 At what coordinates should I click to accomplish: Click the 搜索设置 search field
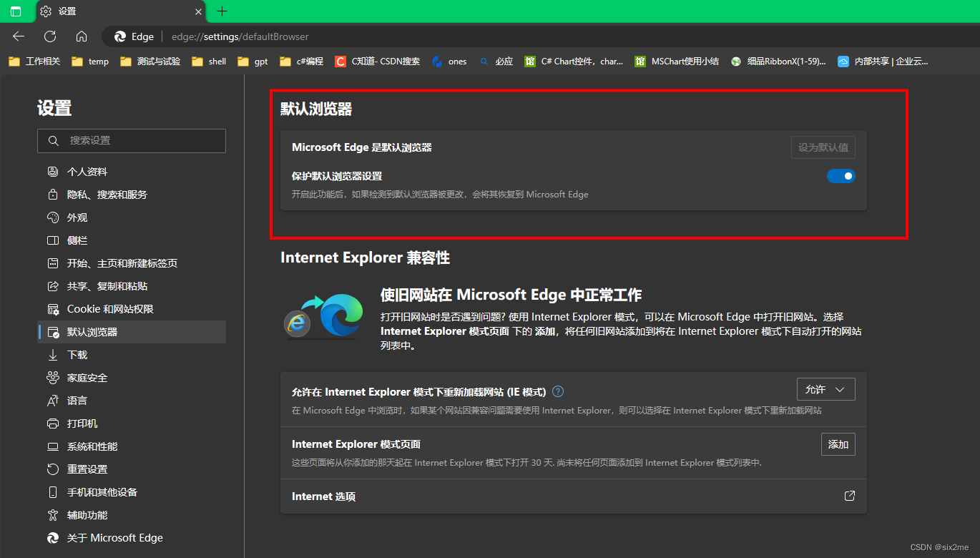(132, 141)
